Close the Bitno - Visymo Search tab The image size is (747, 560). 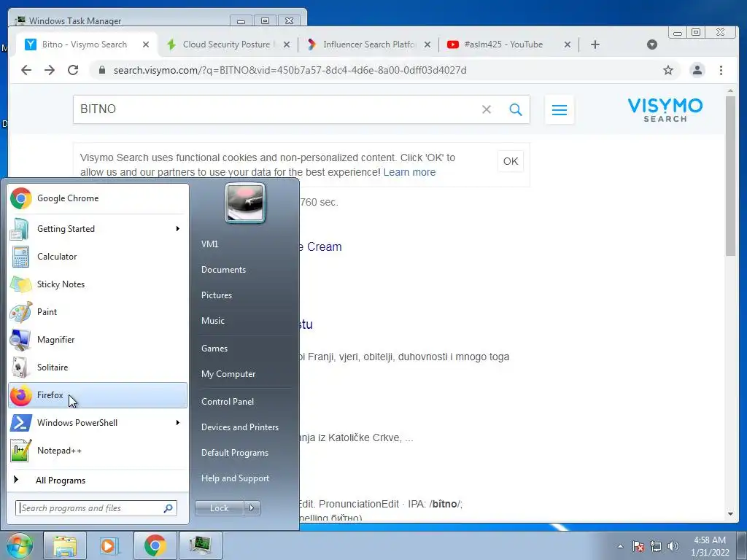tap(146, 44)
